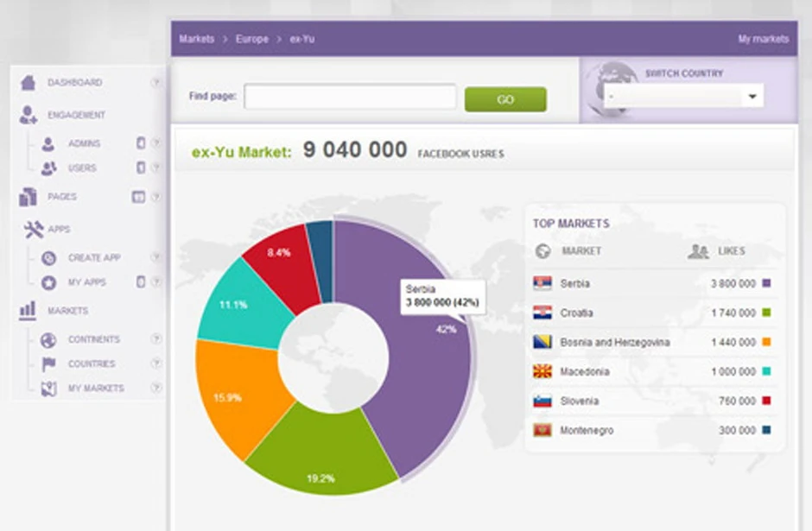Click the green GO button
The image size is (812, 531).
505,99
